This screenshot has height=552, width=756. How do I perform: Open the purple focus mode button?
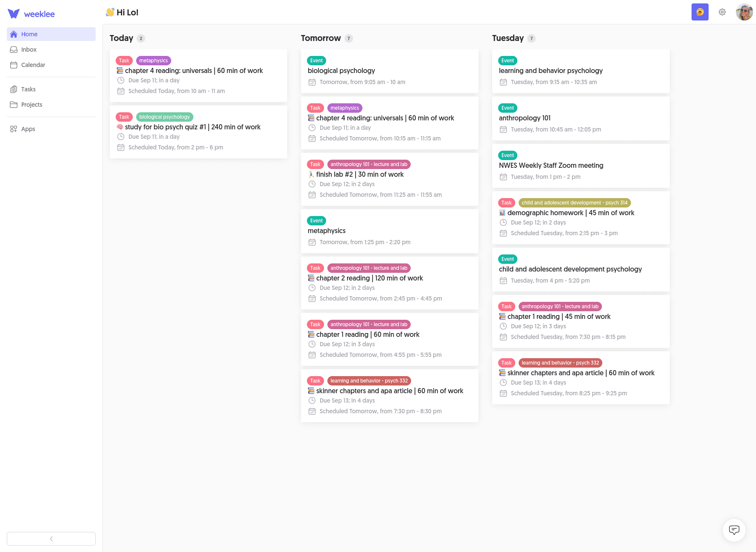point(700,12)
